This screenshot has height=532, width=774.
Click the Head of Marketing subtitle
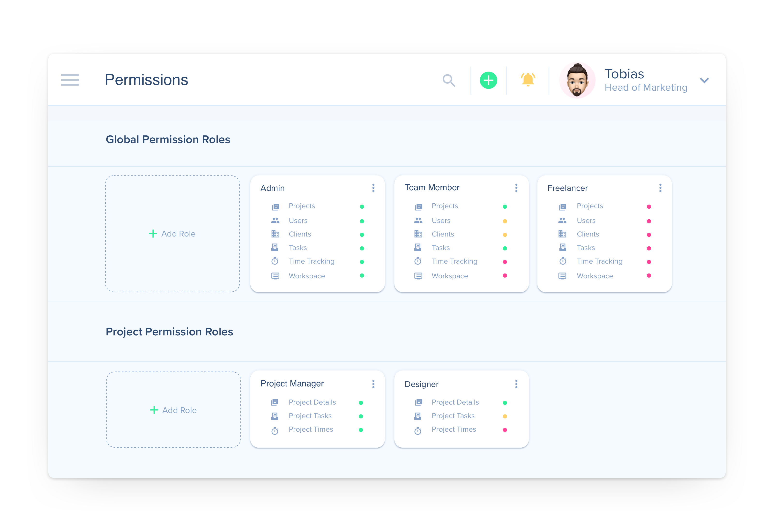click(x=646, y=87)
